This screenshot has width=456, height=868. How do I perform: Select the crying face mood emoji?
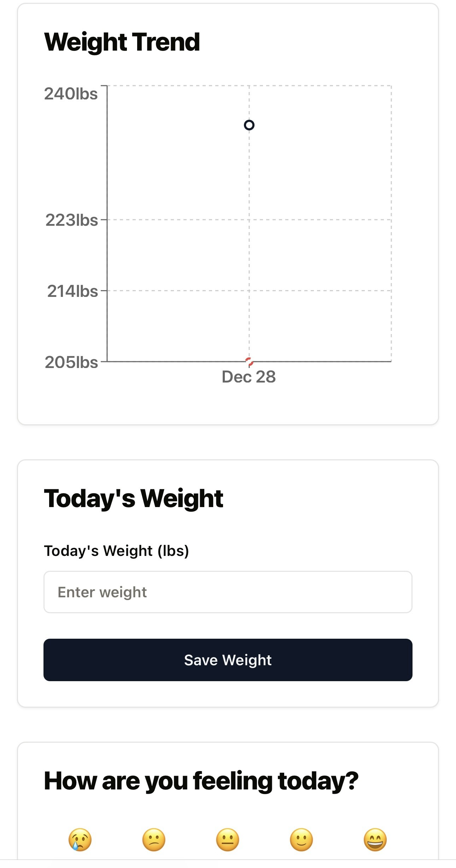click(80, 839)
